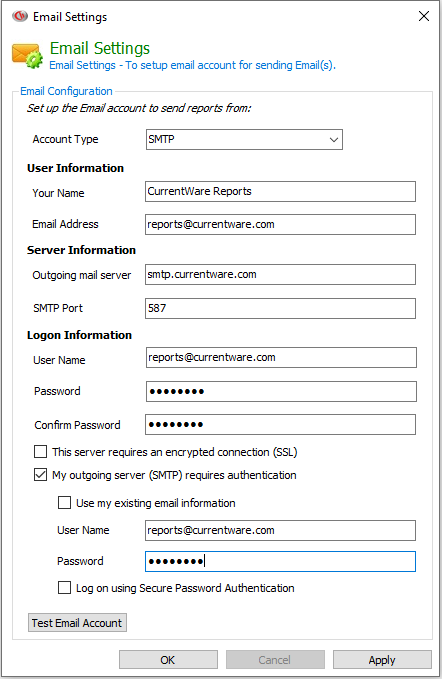Click the CurrentWare logo icon in title bar

click(19, 16)
